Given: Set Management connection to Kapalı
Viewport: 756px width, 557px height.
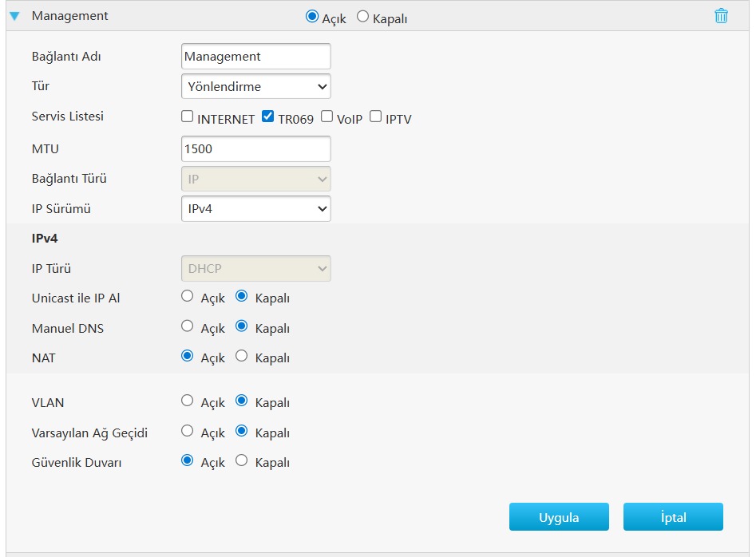Looking at the screenshot, I should tap(363, 17).
